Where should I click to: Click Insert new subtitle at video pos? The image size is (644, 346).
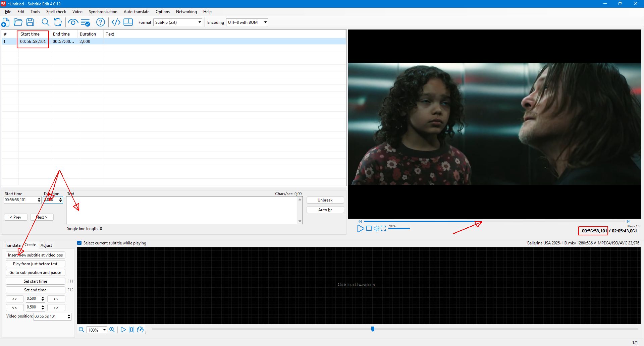[36, 255]
